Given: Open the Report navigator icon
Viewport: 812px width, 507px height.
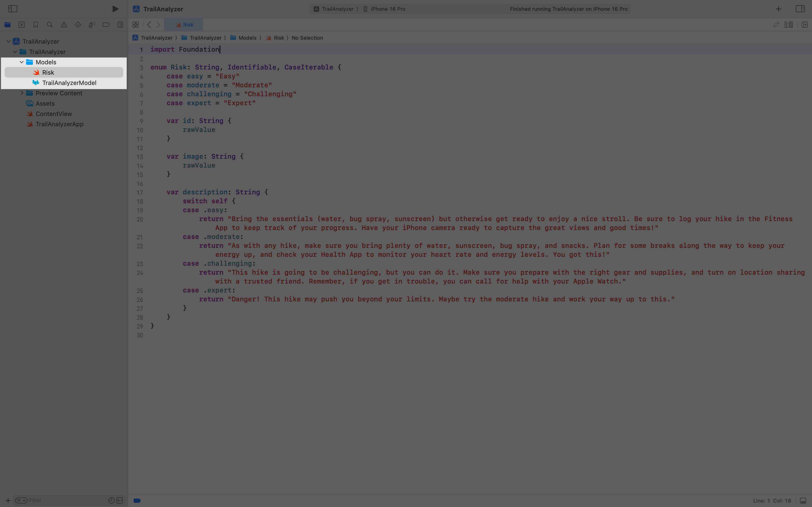Looking at the screenshot, I should tap(120, 24).
